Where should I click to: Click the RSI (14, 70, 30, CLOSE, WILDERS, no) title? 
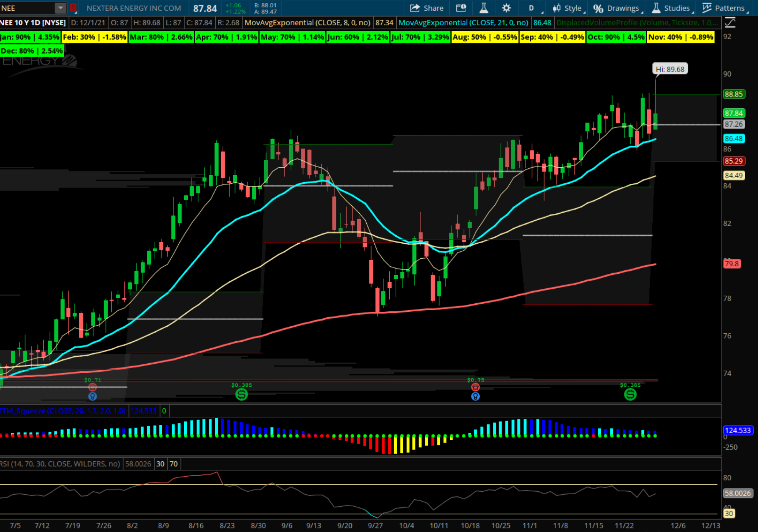pos(60,464)
